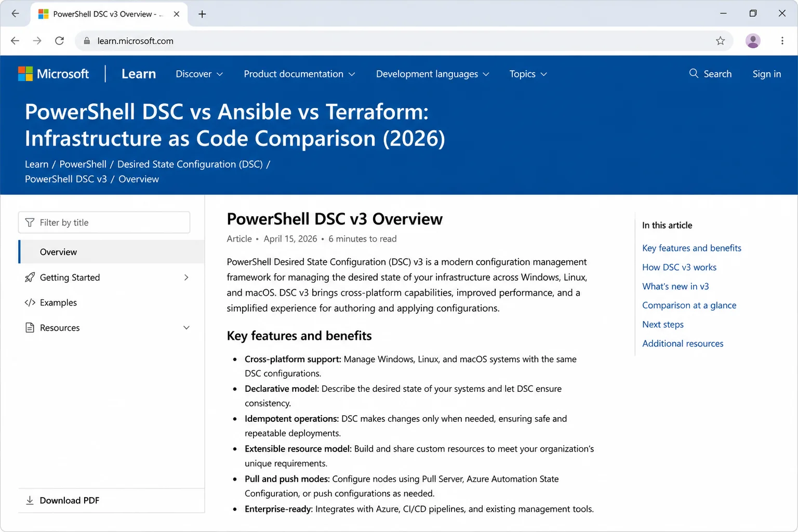798x532 pixels.
Task: Click the Microsoft logo
Action: 54,74
